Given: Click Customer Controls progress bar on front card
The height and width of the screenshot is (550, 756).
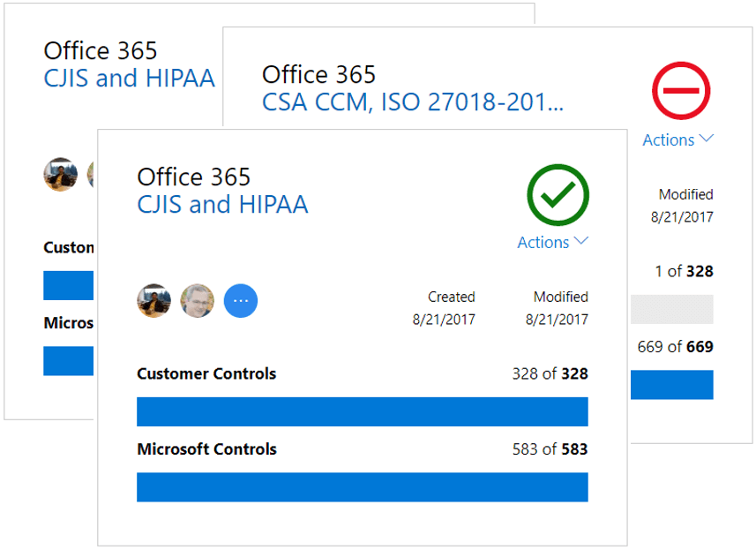Looking at the screenshot, I should tap(362, 411).
